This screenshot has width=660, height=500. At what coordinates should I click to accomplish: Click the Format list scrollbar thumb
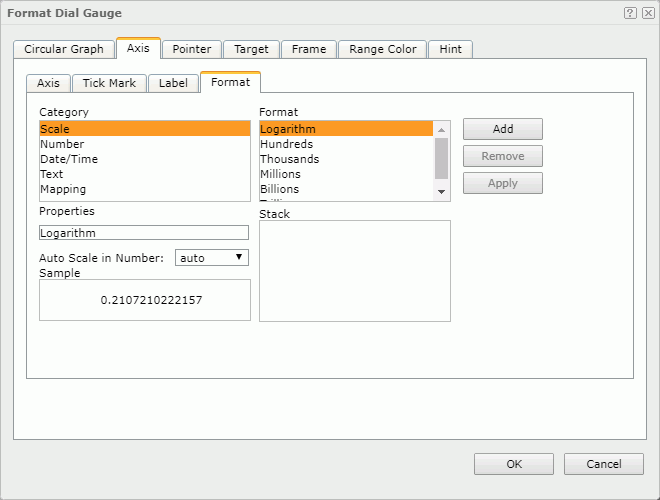(441, 158)
